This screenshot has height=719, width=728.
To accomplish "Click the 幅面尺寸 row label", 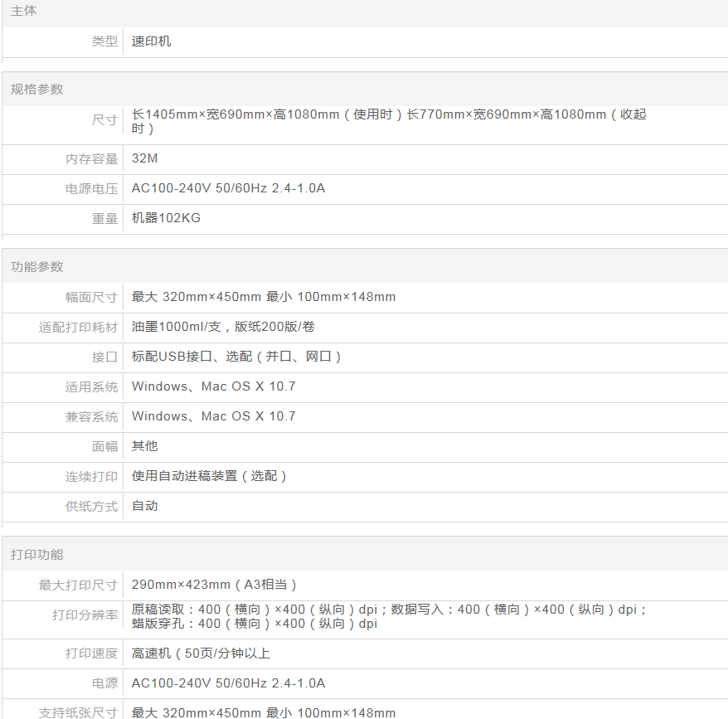I will click(x=91, y=298).
